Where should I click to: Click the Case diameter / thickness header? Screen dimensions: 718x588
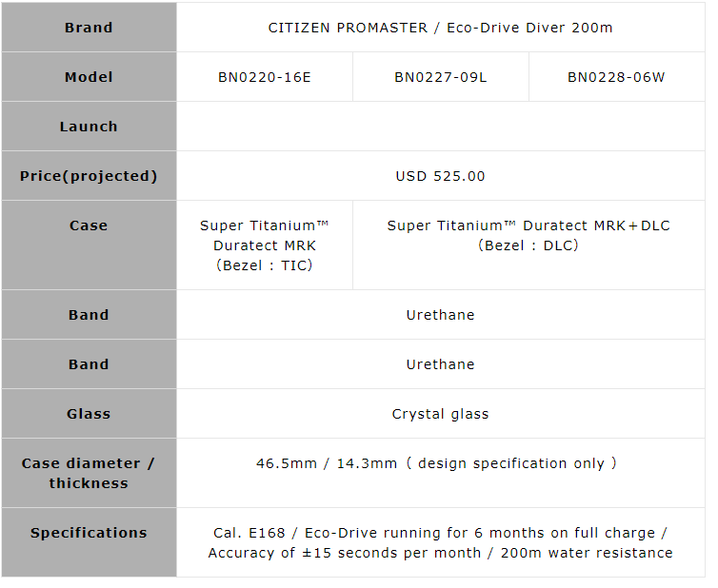(89, 473)
